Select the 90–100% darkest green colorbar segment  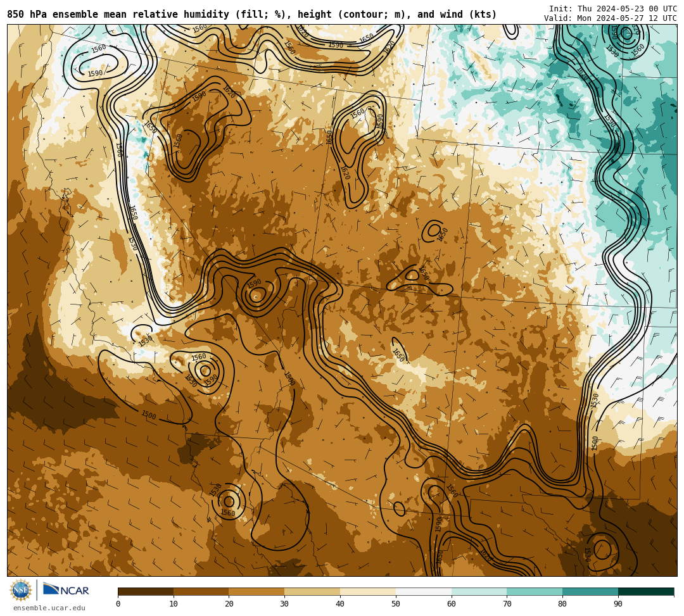tap(646, 591)
